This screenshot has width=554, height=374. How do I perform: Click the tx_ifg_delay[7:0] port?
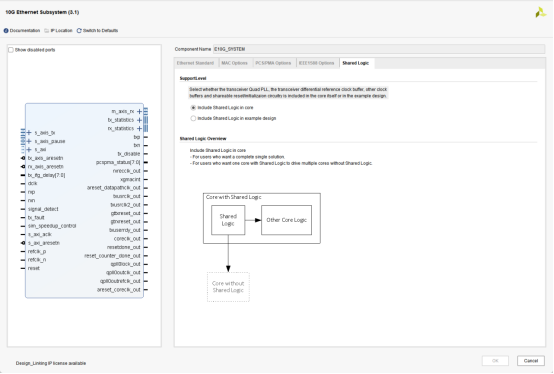(x=46, y=175)
